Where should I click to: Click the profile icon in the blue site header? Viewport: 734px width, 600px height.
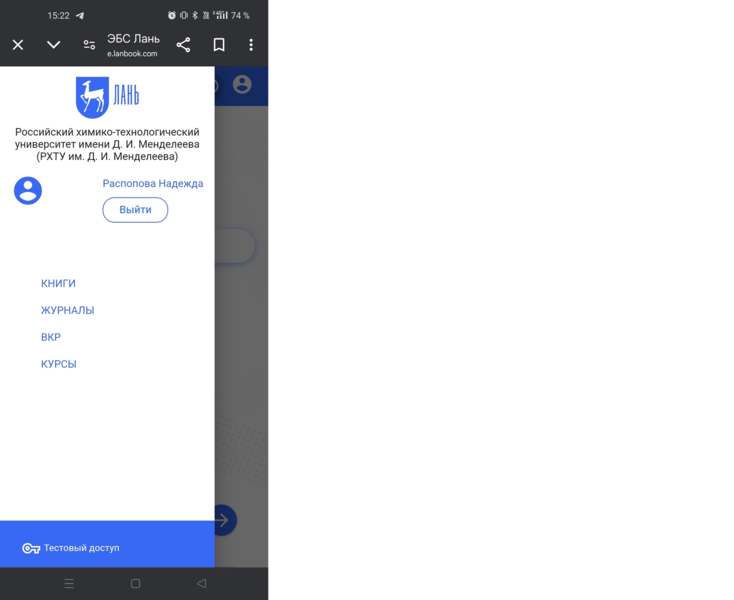(x=242, y=85)
